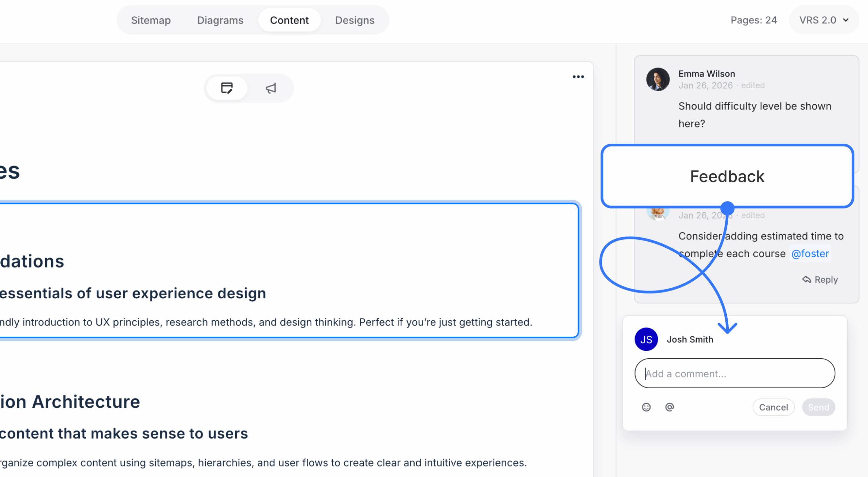Open the three-dot more options menu
The width and height of the screenshot is (868, 477).
click(x=578, y=77)
